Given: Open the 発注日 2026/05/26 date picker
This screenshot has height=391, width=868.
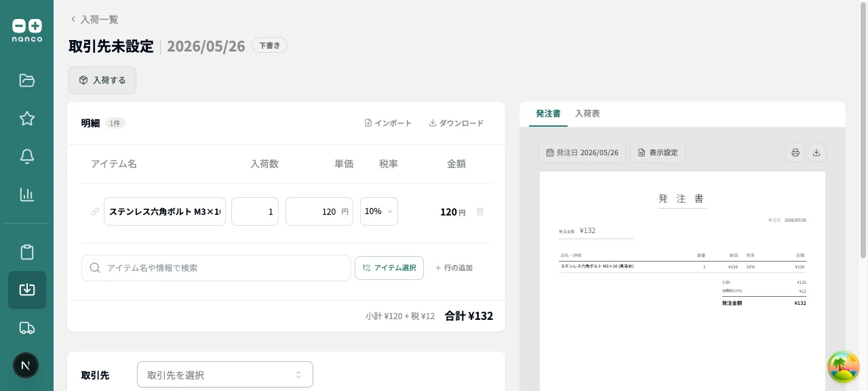Looking at the screenshot, I should coord(582,152).
